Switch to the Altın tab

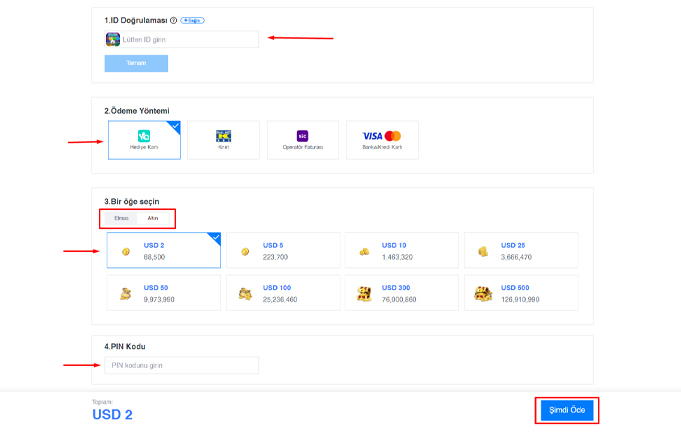(x=153, y=217)
